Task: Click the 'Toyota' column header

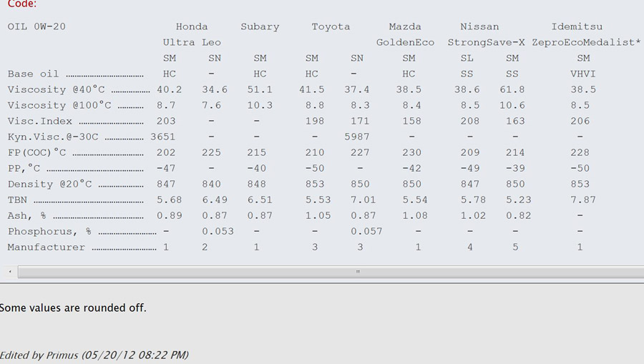Action: pos(331,26)
